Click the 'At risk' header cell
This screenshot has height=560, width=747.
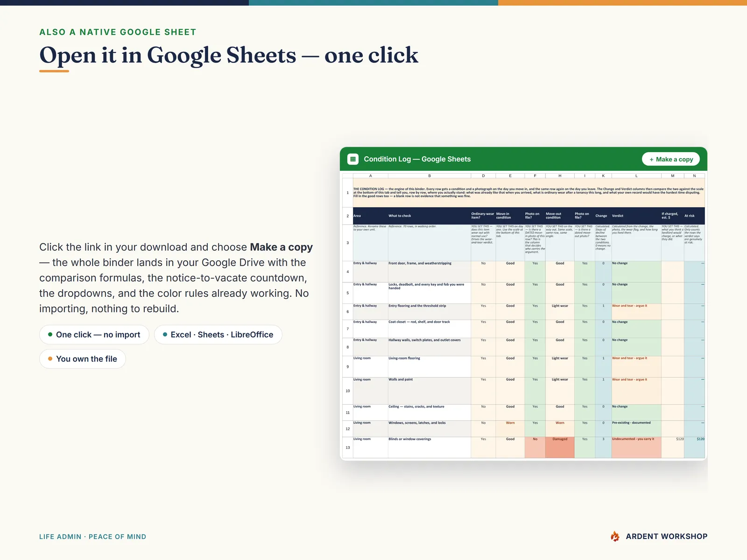coord(694,216)
